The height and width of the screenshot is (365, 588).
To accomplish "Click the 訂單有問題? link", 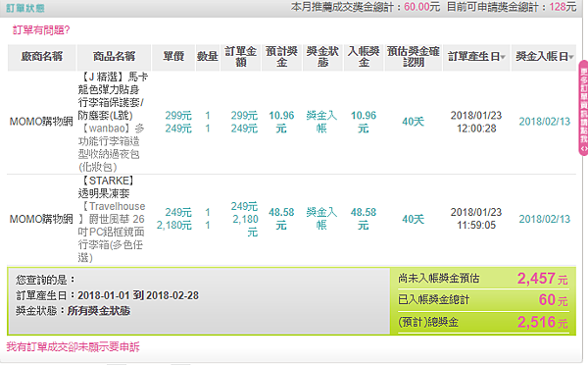I will point(41,30).
